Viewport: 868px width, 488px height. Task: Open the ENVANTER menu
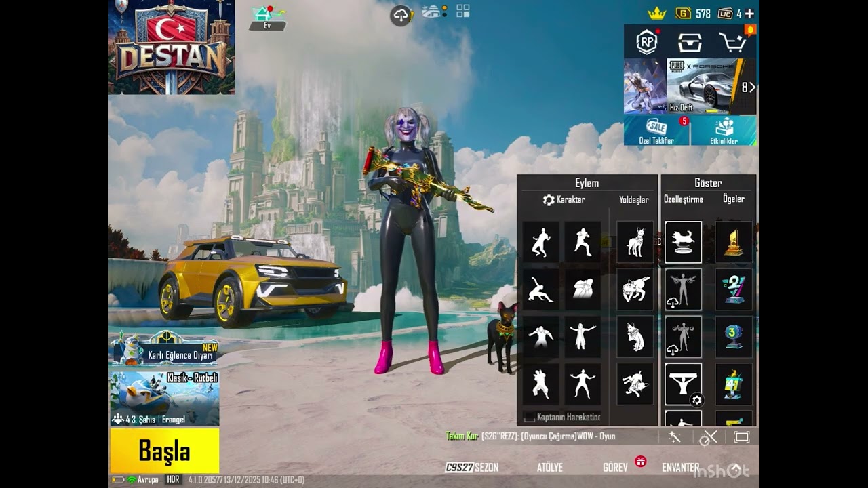[x=680, y=468]
